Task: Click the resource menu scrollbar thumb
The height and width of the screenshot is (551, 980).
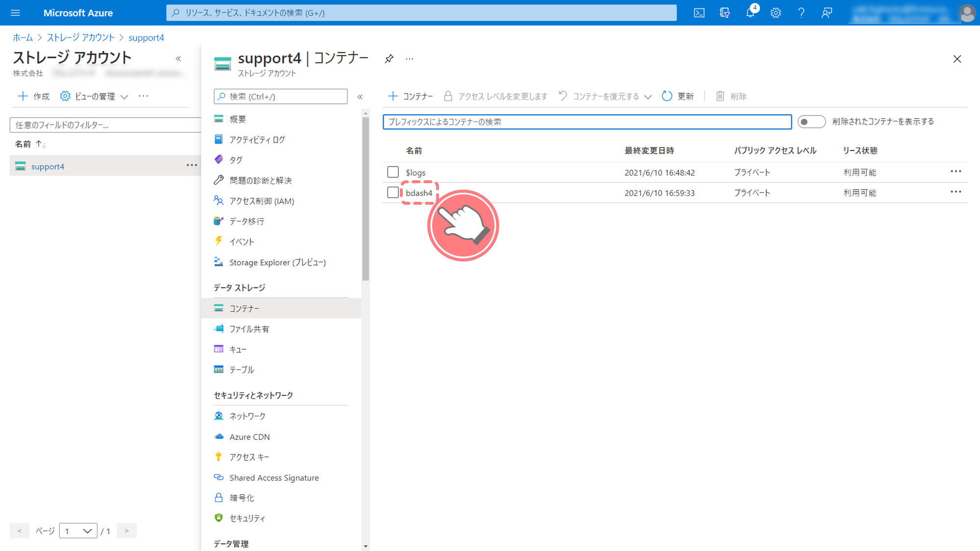Action: (x=366, y=198)
